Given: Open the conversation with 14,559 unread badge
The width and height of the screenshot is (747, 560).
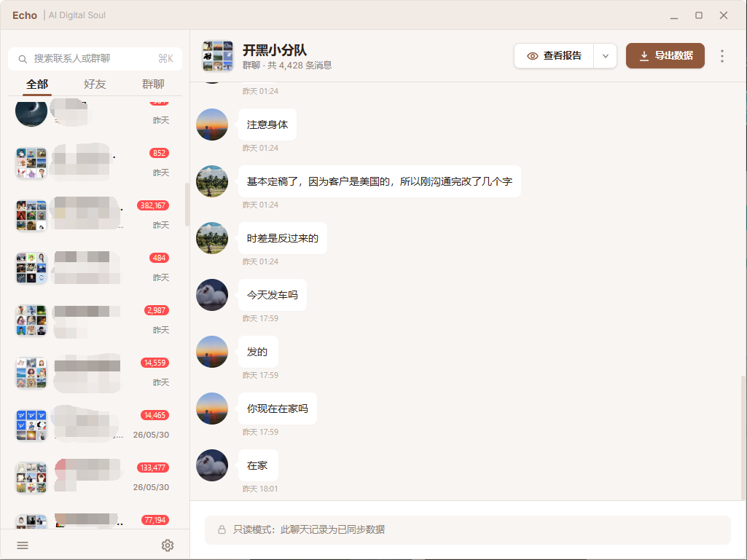Looking at the screenshot, I should tap(95, 372).
